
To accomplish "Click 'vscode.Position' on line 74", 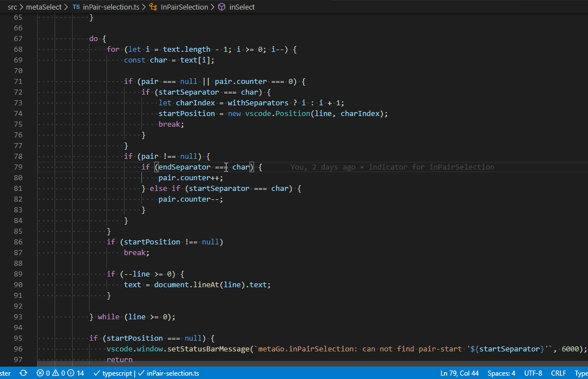I will click(x=278, y=113).
